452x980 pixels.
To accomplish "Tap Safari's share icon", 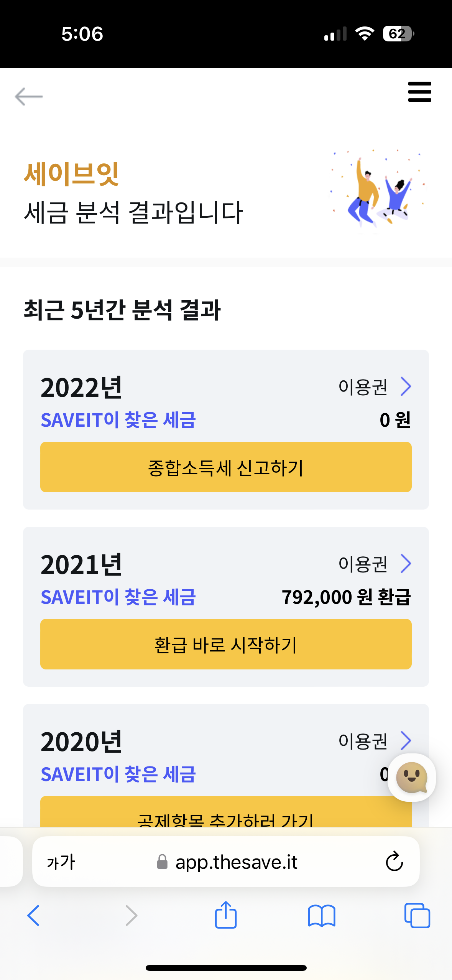I will coord(226,915).
